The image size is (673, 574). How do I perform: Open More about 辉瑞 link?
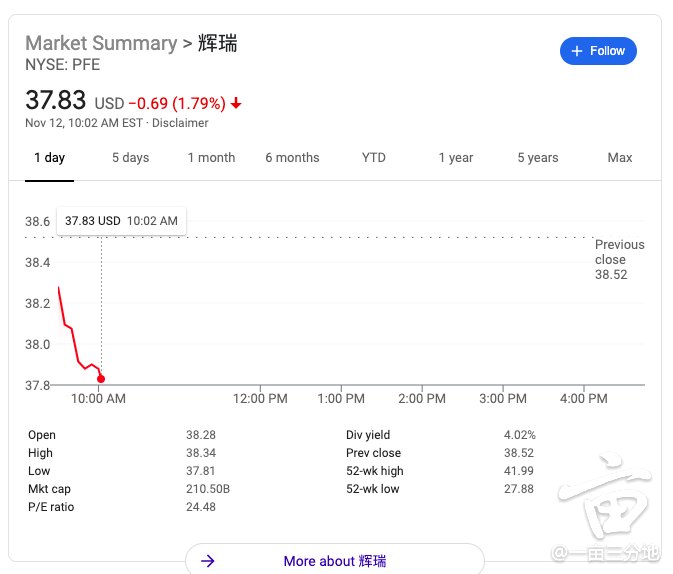[335, 561]
